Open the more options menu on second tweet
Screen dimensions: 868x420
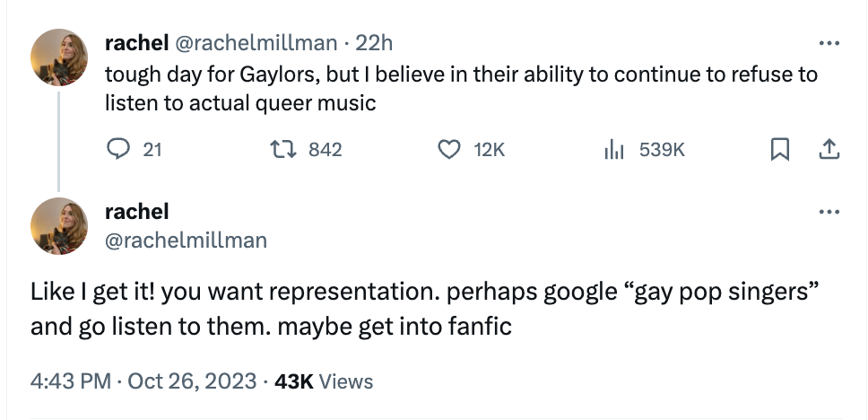pos(829,213)
